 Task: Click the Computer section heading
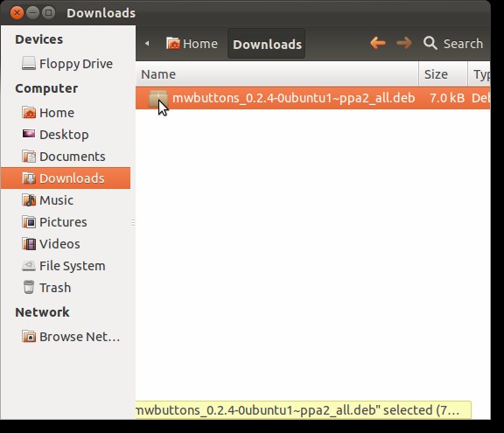pyautogui.click(x=46, y=88)
